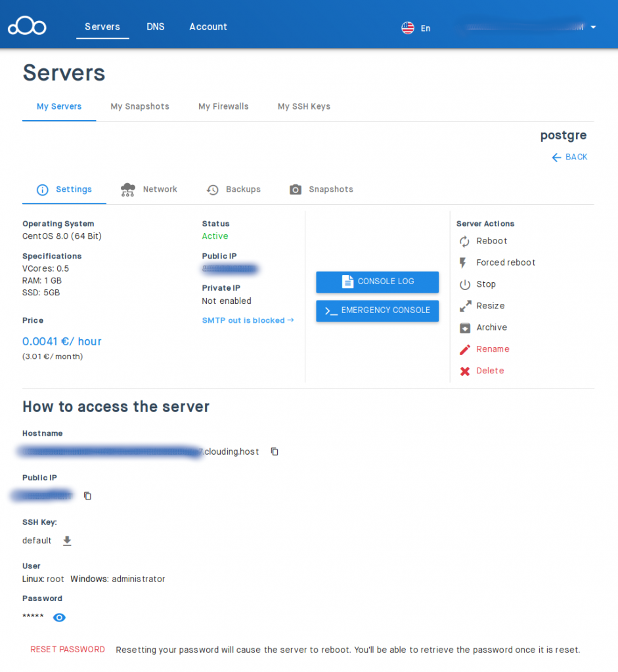Copy the hostname to clipboard
Viewport: 618px width, 672px height.
click(274, 451)
